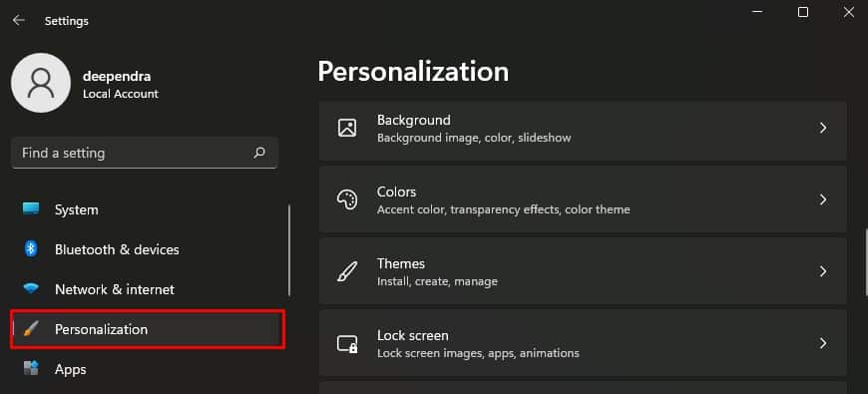Click the Personalization paintbrush icon
Image resolution: width=868 pixels, height=394 pixels.
pos(31,329)
